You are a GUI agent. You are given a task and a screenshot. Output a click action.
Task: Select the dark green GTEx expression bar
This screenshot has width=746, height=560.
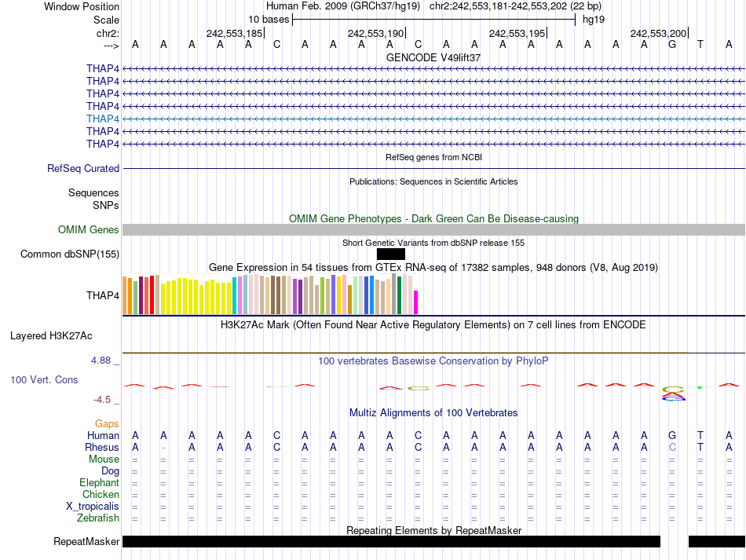point(400,295)
